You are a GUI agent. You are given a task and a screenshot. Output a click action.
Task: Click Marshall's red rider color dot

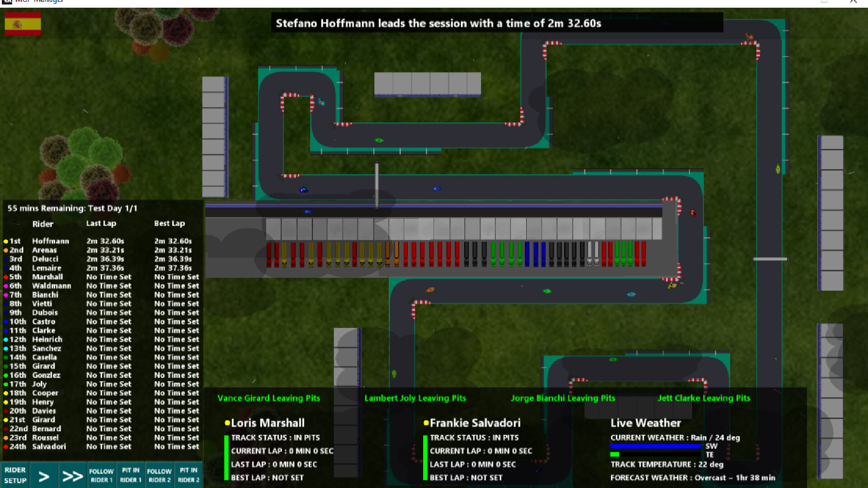pyautogui.click(x=6, y=277)
